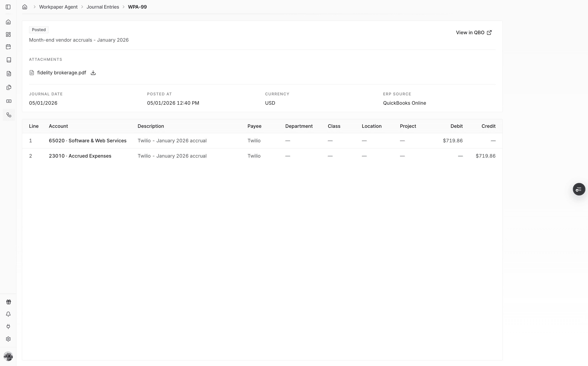Open notifications bell icon
This screenshot has height=366, width=588.
[8, 314]
